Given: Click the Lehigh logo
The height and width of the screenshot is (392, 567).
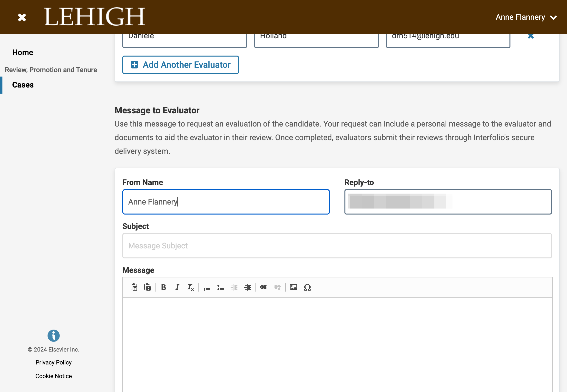Looking at the screenshot, I should (x=95, y=17).
